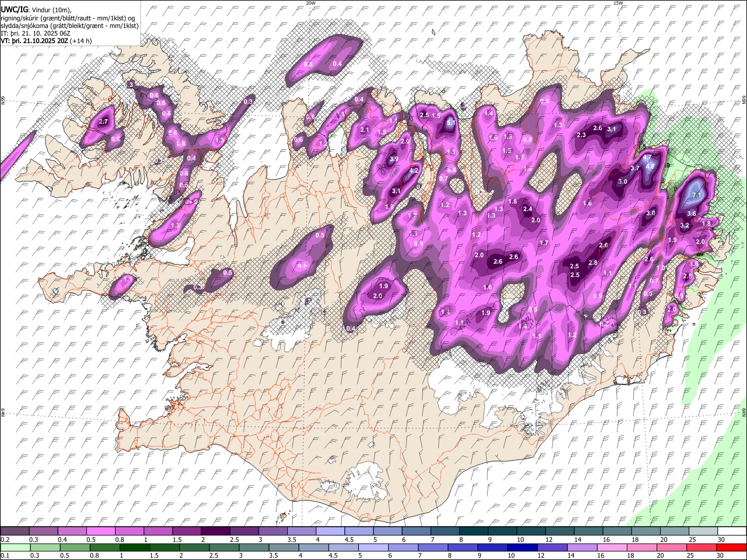The width and height of the screenshot is (747, 560).
Task: Click the 2.4 precipitation value label
Action: (x=528, y=209)
